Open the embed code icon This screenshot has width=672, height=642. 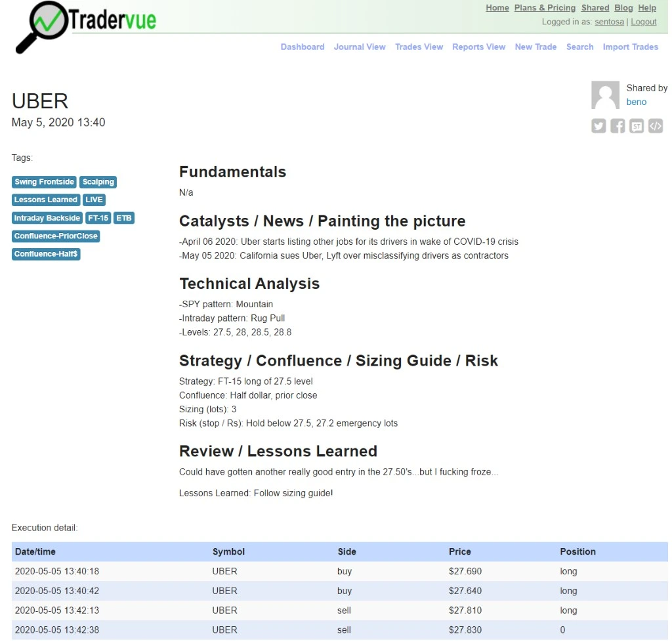coord(656,126)
